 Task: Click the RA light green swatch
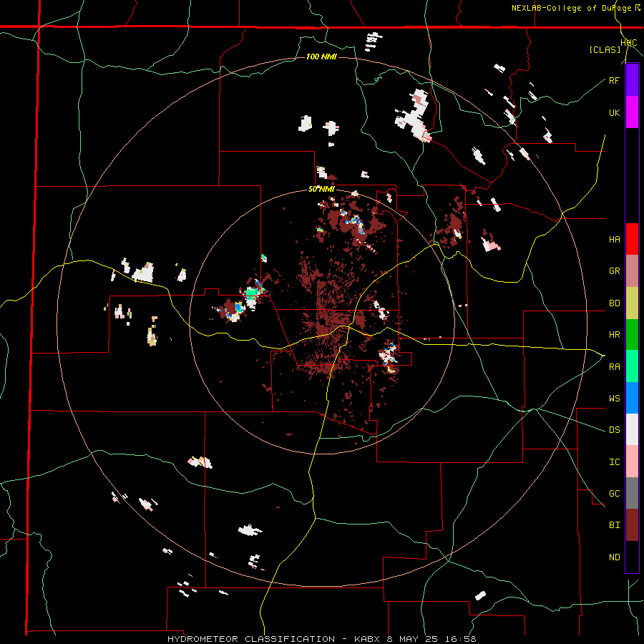632,366
